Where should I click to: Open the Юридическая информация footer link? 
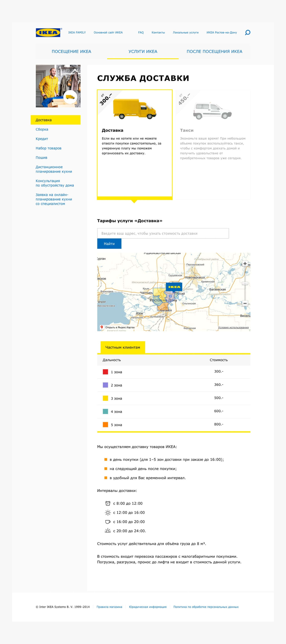pyautogui.click(x=148, y=607)
